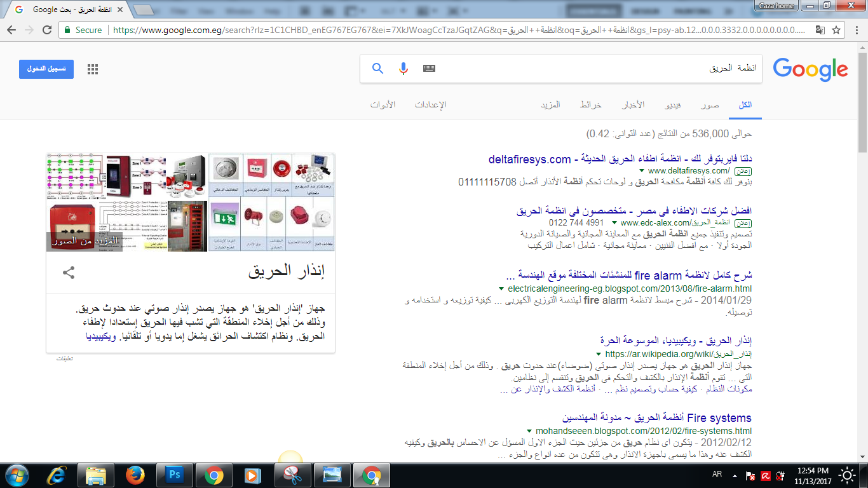Image resolution: width=868 pixels, height=488 pixels.
Task: Expand dropdown arrow beside ar.wikipedia.org URL
Action: [598, 354]
